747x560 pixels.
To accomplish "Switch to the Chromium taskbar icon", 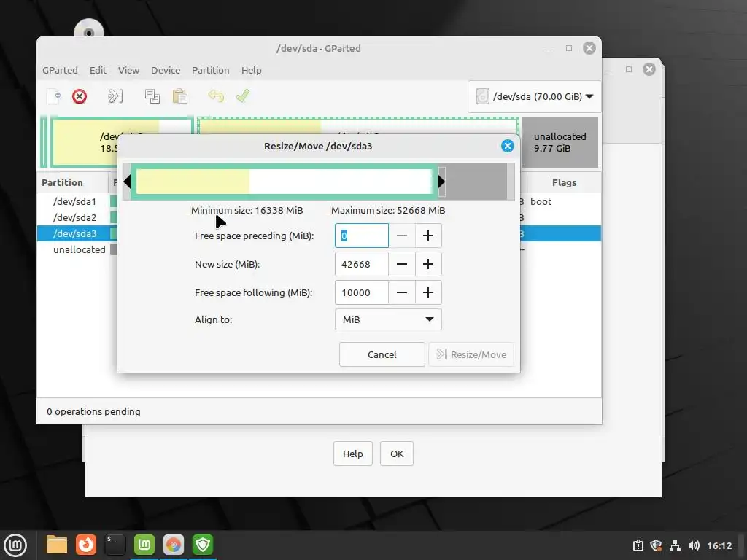I will point(174,545).
